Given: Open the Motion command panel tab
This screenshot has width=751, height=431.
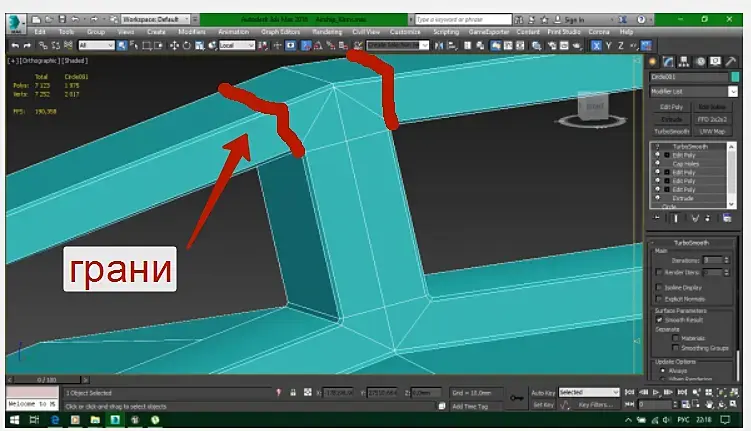Looking at the screenshot, I should 700,62.
